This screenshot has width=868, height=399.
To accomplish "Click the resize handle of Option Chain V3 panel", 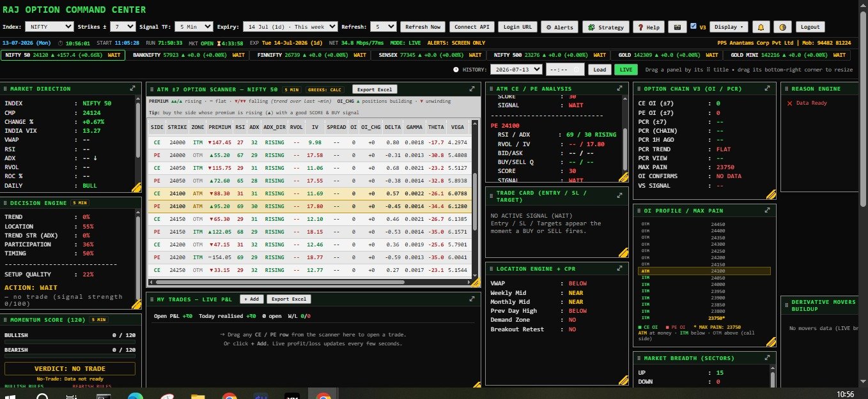I will [x=771, y=195].
